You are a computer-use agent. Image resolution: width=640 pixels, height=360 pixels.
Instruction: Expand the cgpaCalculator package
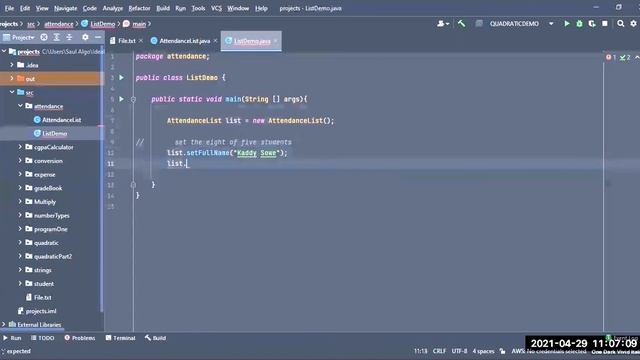pos(20,147)
